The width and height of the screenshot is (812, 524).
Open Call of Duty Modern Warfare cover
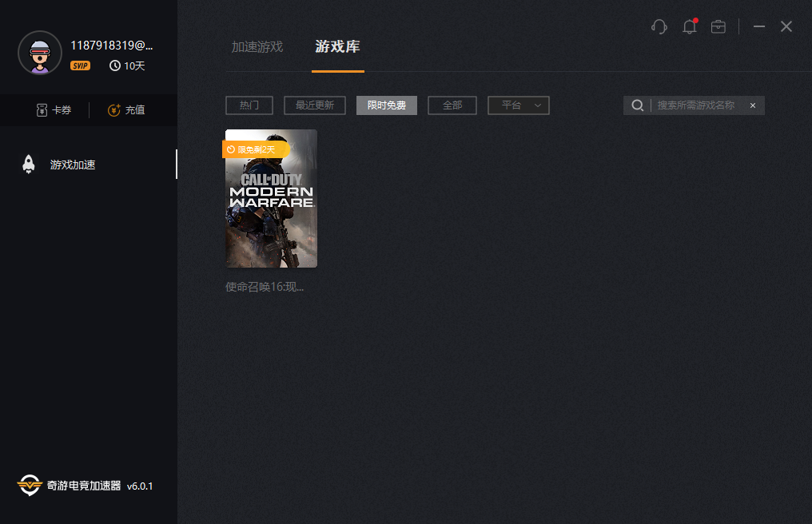coord(272,199)
